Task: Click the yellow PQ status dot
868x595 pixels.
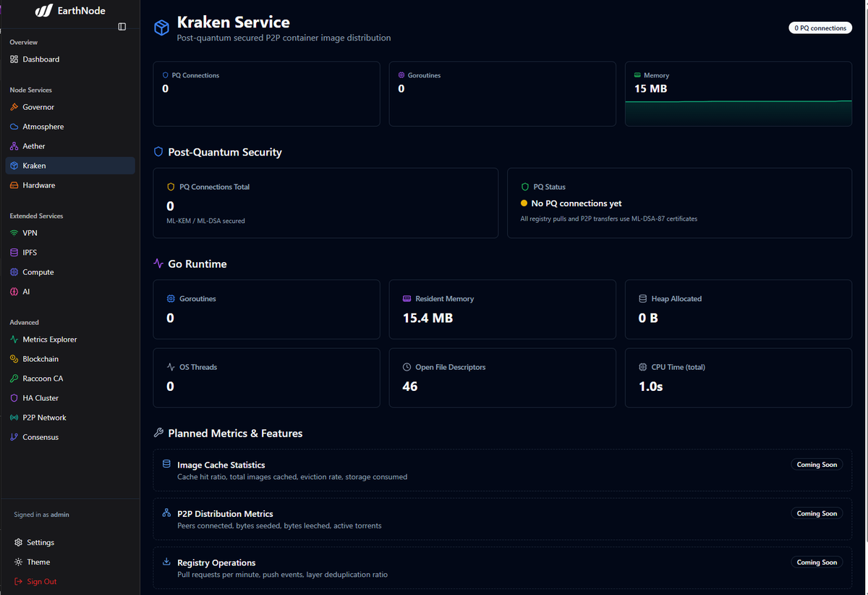Action: pos(524,203)
